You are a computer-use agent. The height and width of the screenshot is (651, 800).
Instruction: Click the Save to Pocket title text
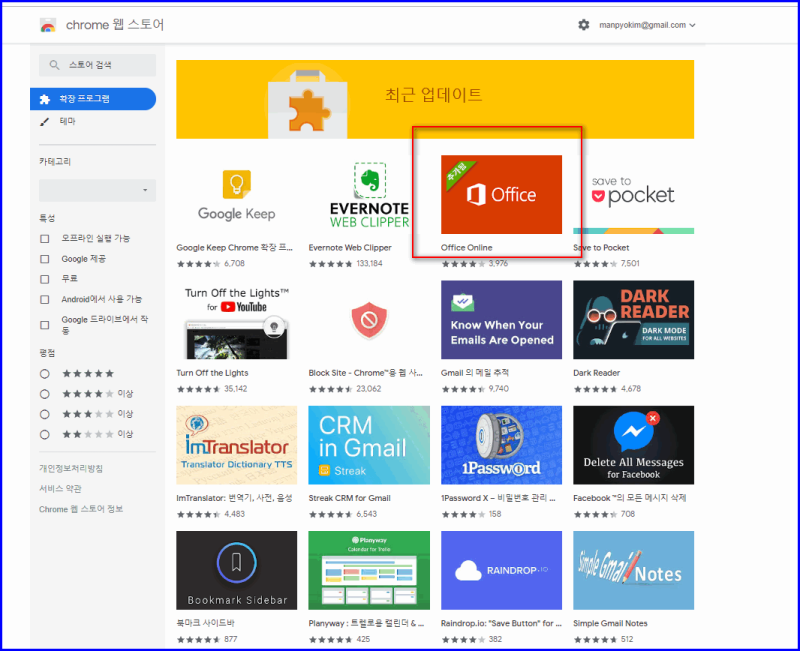pyautogui.click(x=602, y=247)
